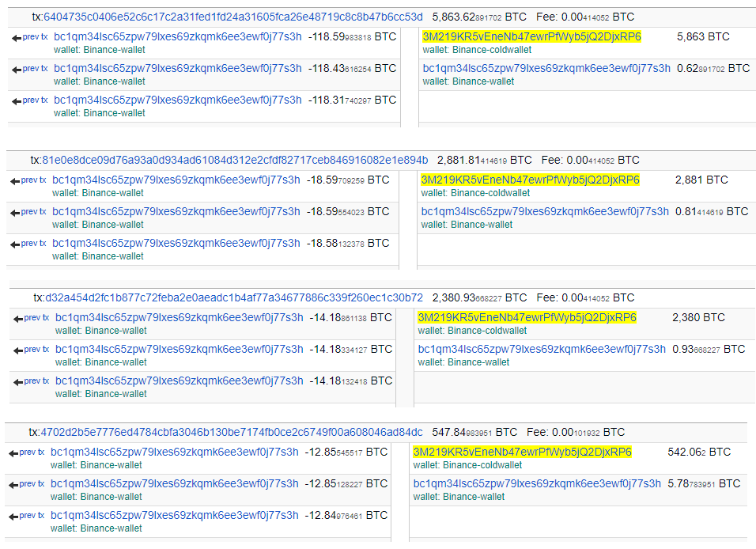Click prev tx arrow beside -118.59 BTC input
The width and height of the screenshot is (756, 549).
(29, 36)
